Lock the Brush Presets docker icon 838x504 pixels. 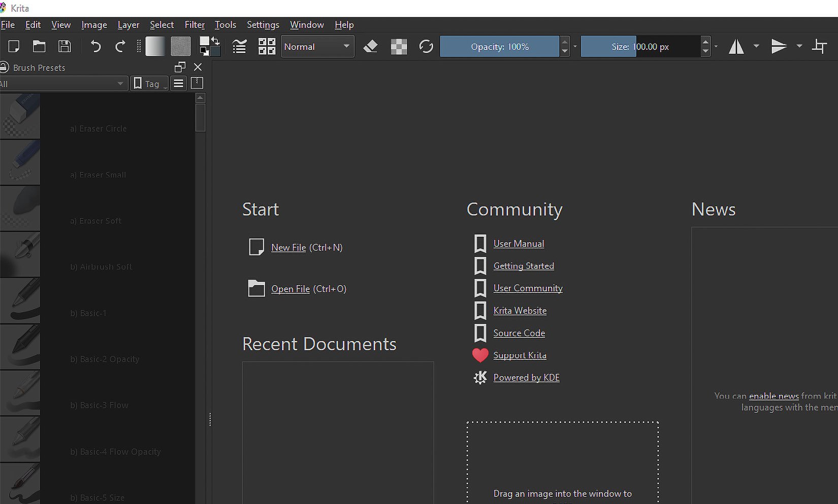pos(4,67)
